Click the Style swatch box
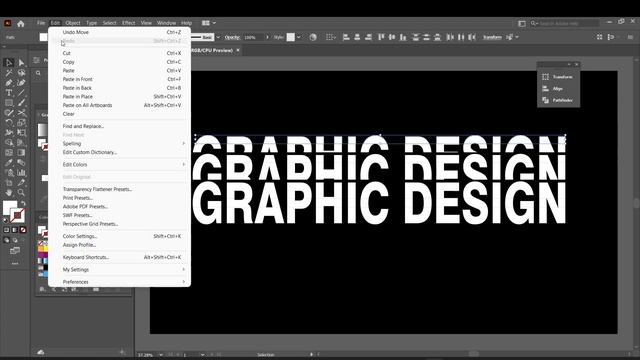This screenshot has width=640, height=360. coord(291,37)
